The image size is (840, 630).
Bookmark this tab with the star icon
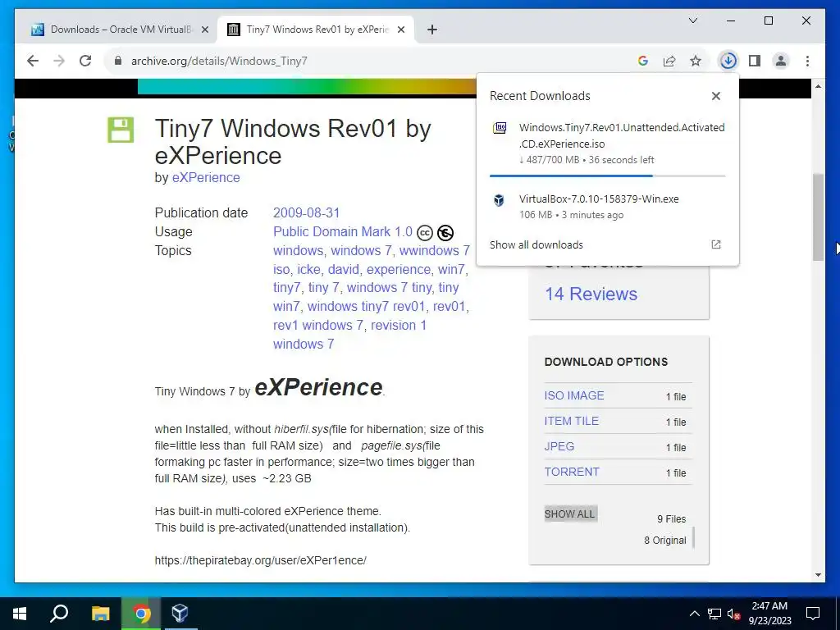click(x=696, y=61)
